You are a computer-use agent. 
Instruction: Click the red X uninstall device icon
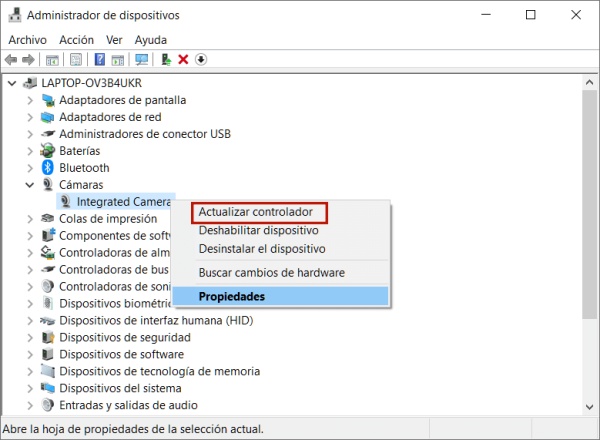click(183, 59)
